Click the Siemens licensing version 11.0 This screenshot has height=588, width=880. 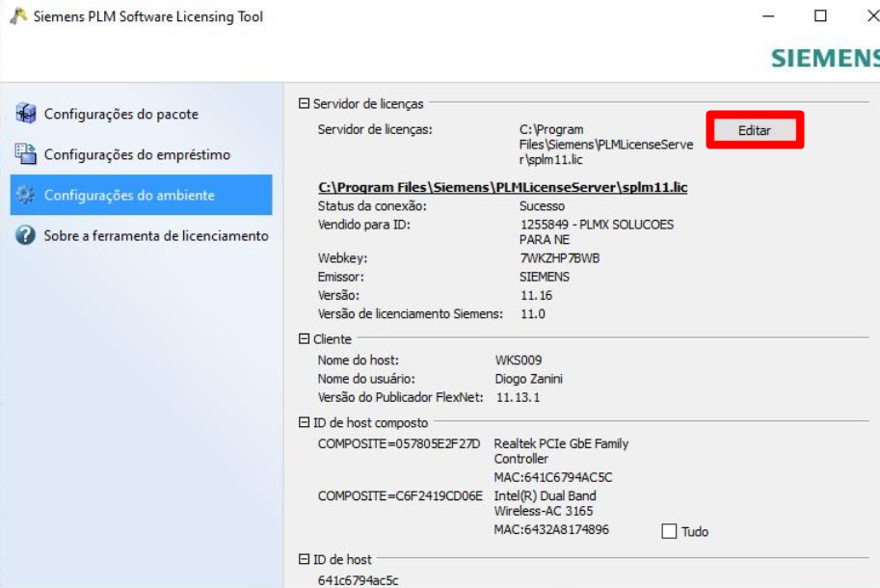(533, 313)
